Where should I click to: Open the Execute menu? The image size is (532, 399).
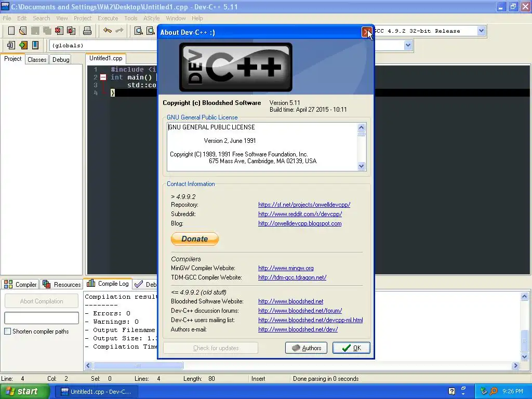tap(108, 18)
